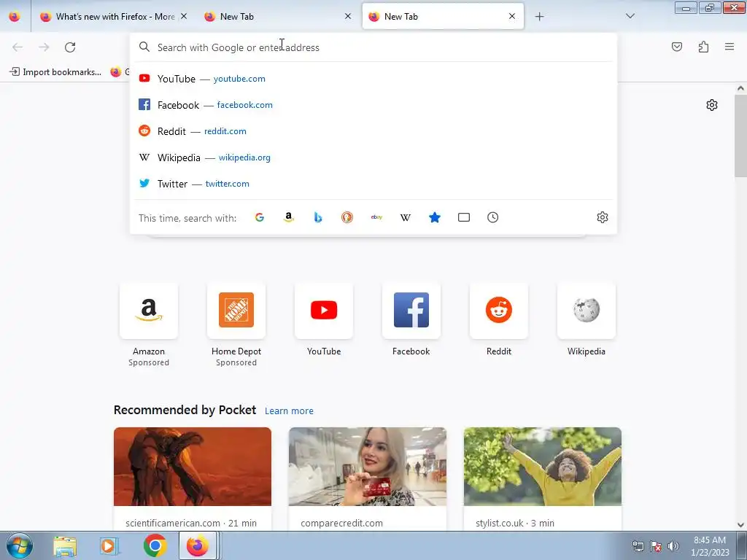Open Action Center flag tray icon
Viewport: 747px width, 560px height.
[656, 545]
